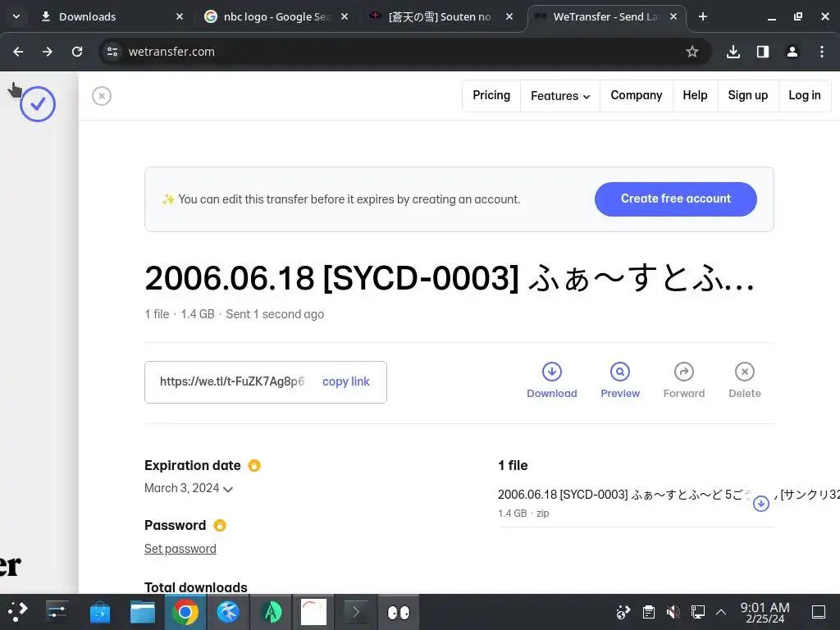Viewport: 840px width, 630px height.
Task: Click the clock showing 9:01 AM
Action: tap(765, 612)
